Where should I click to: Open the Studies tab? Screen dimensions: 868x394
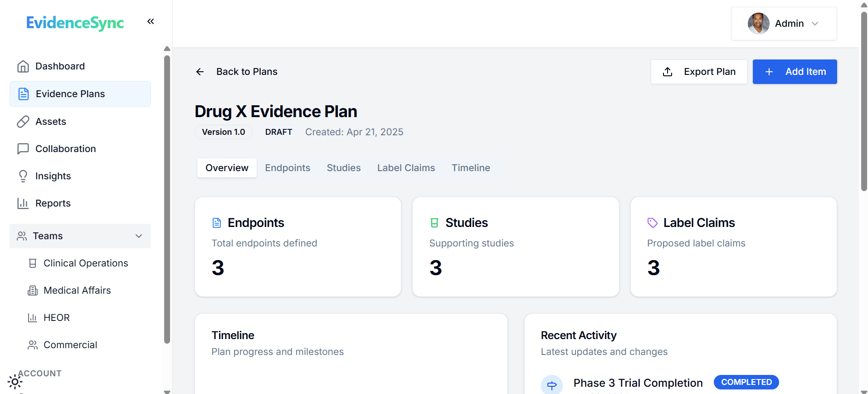pyautogui.click(x=343, y=168)
